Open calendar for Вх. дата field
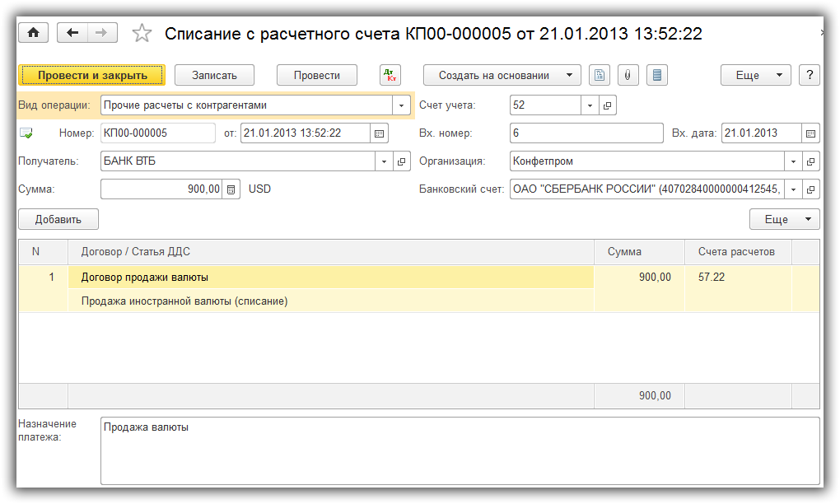 point(810,133)
